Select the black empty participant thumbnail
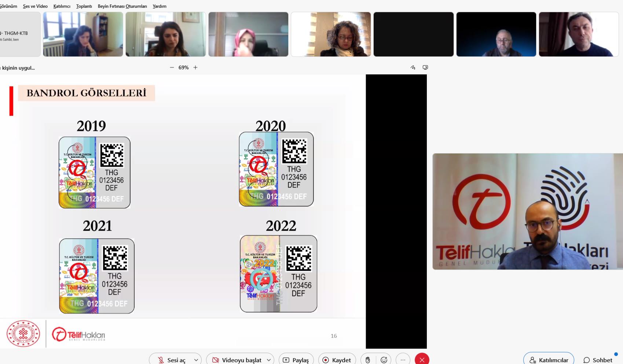 click(413, 34)
